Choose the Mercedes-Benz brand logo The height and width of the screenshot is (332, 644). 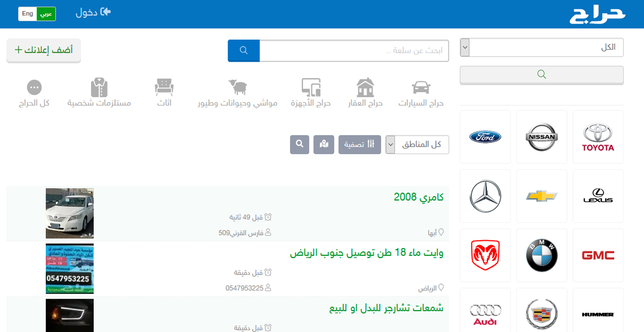pos(485,196)
